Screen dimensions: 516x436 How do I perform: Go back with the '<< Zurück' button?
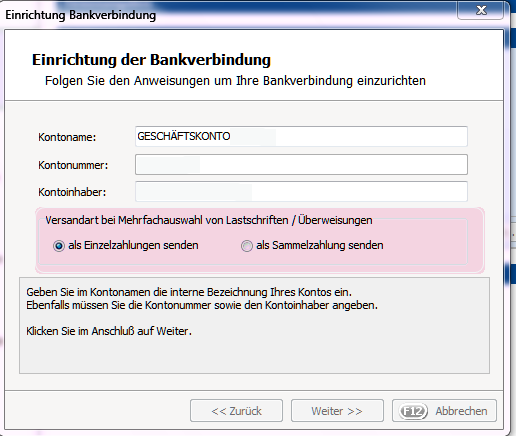236,411
